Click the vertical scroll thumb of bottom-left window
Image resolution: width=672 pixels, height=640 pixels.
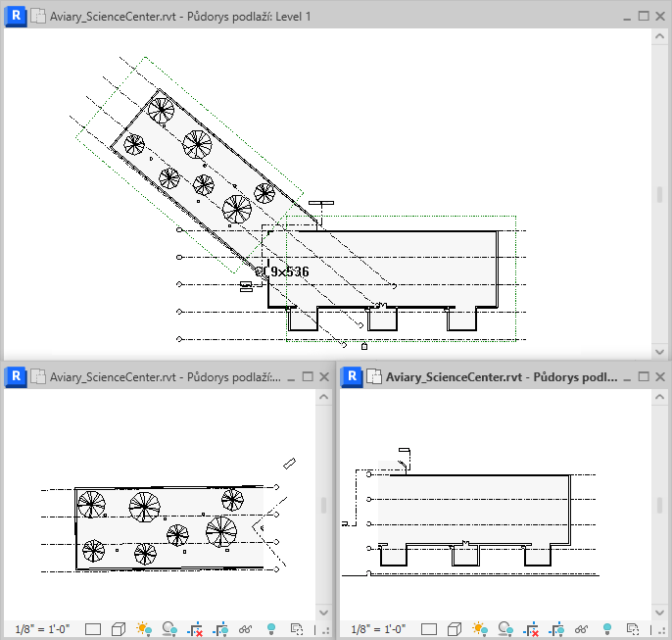[x=323, y=505]
